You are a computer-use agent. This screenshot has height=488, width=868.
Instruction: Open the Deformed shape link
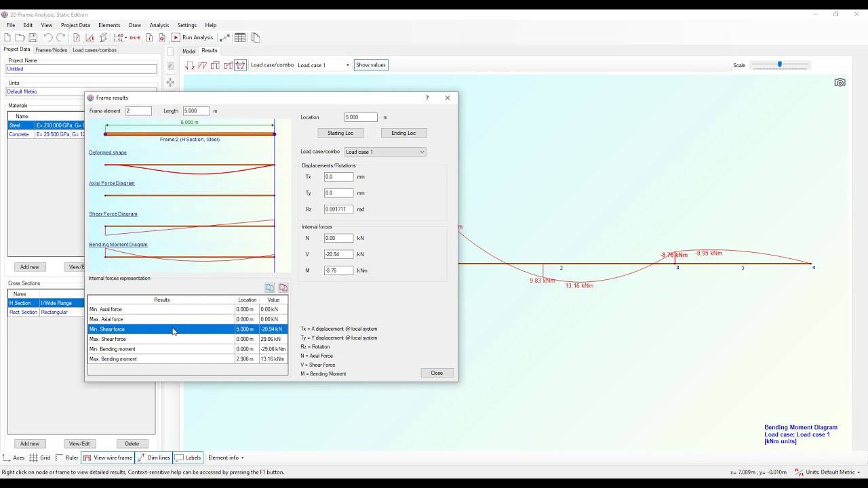108,152
